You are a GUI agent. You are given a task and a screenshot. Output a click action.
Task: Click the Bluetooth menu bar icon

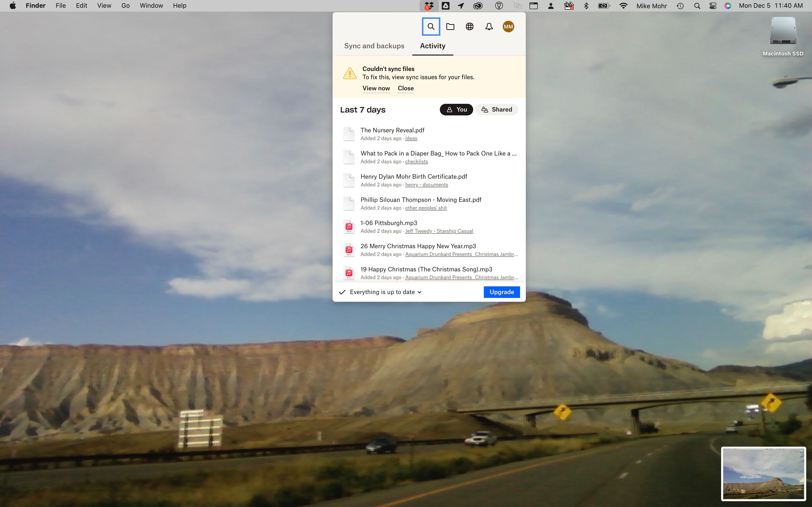(x=586, y=5)
